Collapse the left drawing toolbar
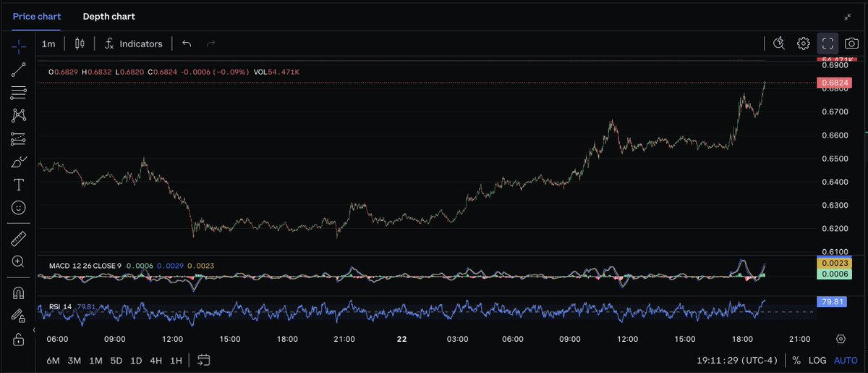868x373 pixels. tap(34, 330)
